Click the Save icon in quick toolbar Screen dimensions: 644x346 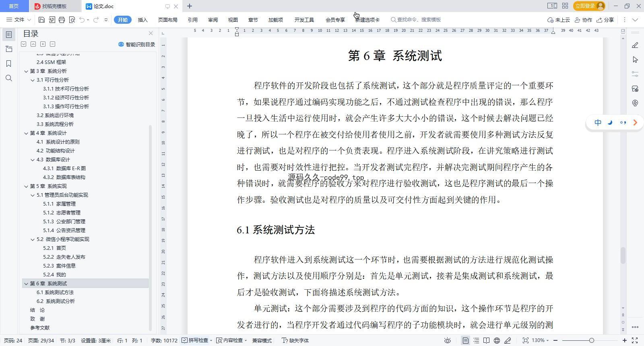click(41, 20)
